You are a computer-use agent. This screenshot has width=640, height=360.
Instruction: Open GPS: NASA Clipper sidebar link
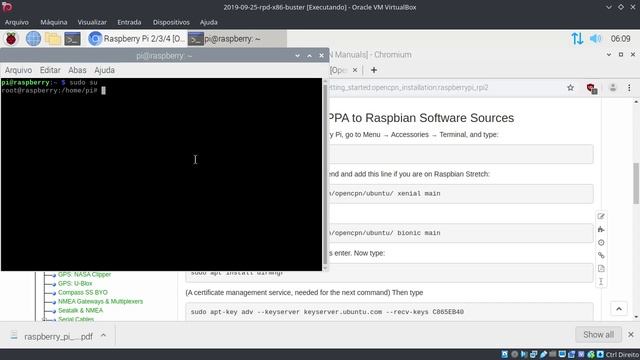pyautogui.click(x=84, y=274)
